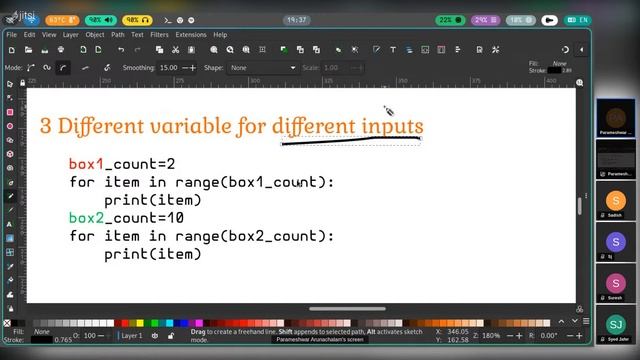Select the Paint Bucket tool
640x360 pixels.
point(10,280)
